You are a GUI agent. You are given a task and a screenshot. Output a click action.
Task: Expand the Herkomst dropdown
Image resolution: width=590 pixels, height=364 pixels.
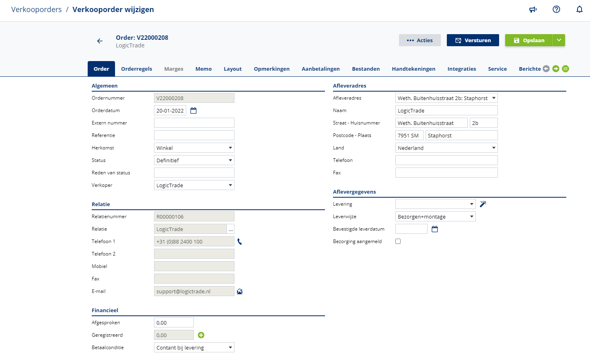[x=194, y=148]
